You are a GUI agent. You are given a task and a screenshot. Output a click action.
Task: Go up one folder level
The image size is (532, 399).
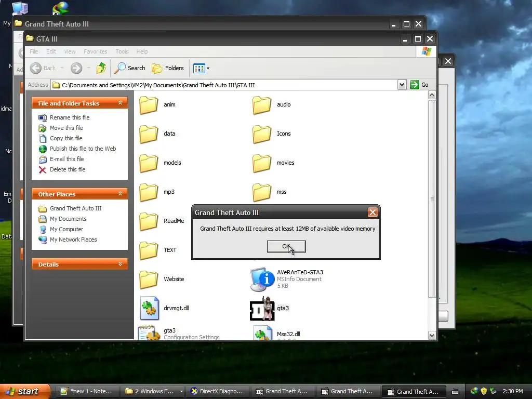[101, 68]
